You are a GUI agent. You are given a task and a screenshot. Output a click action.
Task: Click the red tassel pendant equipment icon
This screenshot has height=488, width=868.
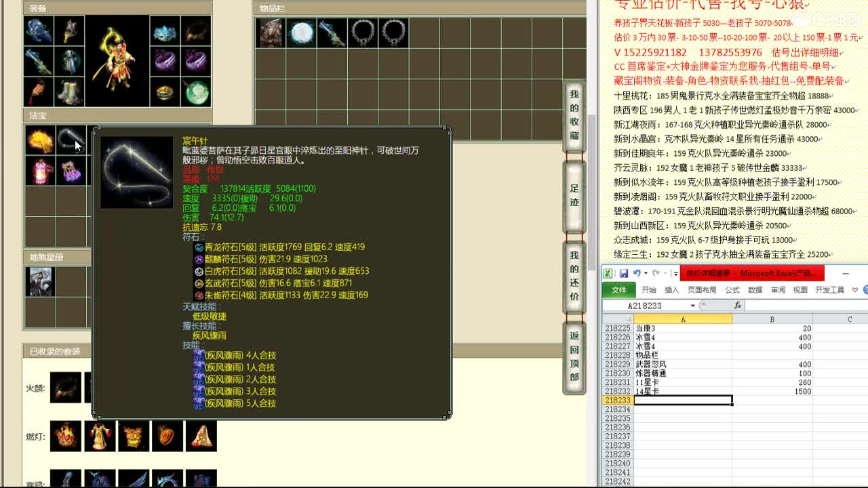coord(38,92)
